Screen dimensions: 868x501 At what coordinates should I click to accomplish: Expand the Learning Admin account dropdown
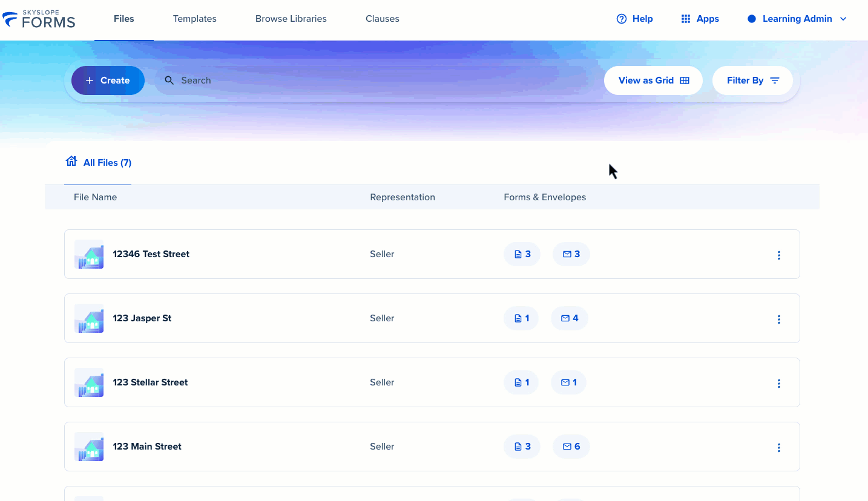tap(797, 19)
